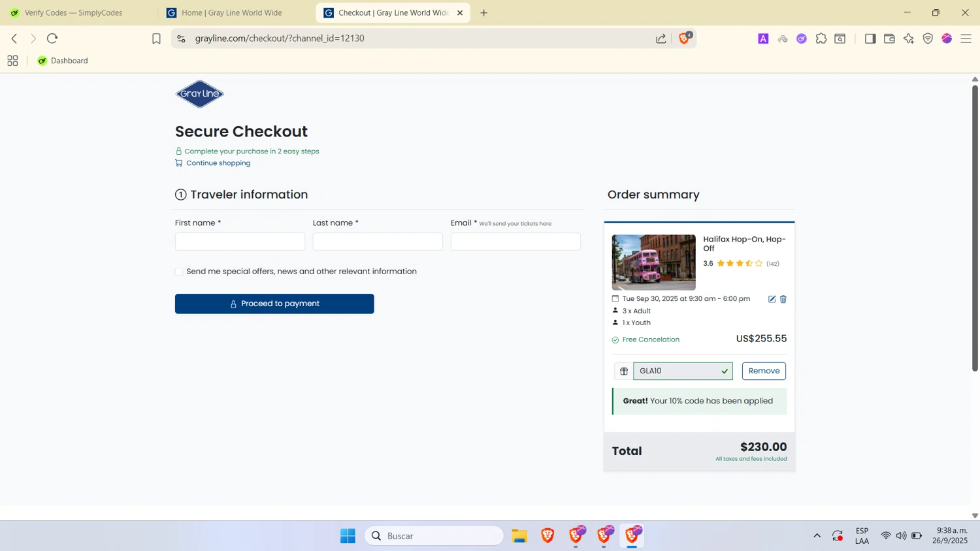Image resolution: width=980 pixels, height=551 pixels.
Task: Open the extensions puzzle-piece icon
Action: (821, 39)
